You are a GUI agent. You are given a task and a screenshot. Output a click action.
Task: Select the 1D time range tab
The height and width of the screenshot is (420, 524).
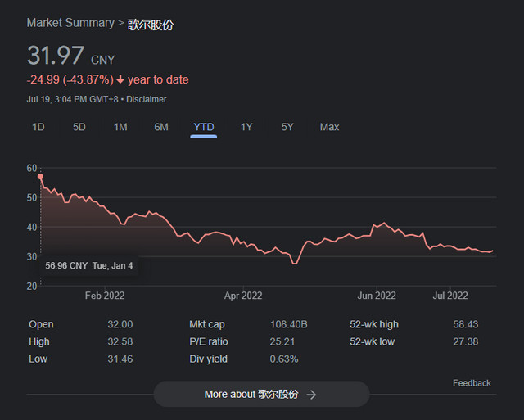tap(38, 127)
